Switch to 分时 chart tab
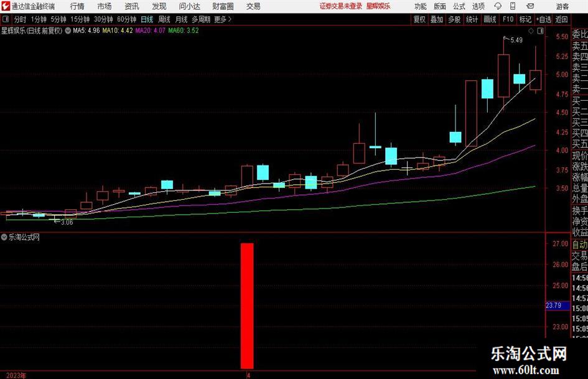Image resolution: width=588 pixels, height=379 pixels. coord(20,19)
